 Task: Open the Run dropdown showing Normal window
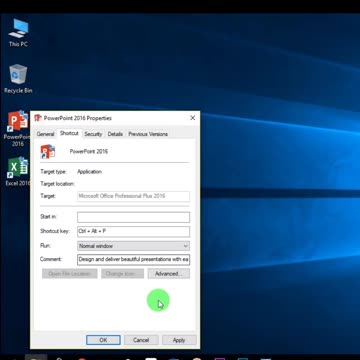pos(133,246)
